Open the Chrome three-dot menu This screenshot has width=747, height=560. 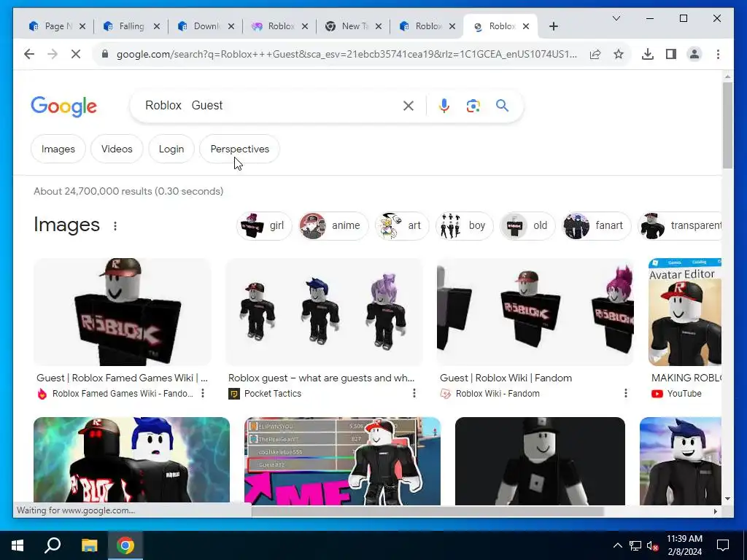coord(718,54)
